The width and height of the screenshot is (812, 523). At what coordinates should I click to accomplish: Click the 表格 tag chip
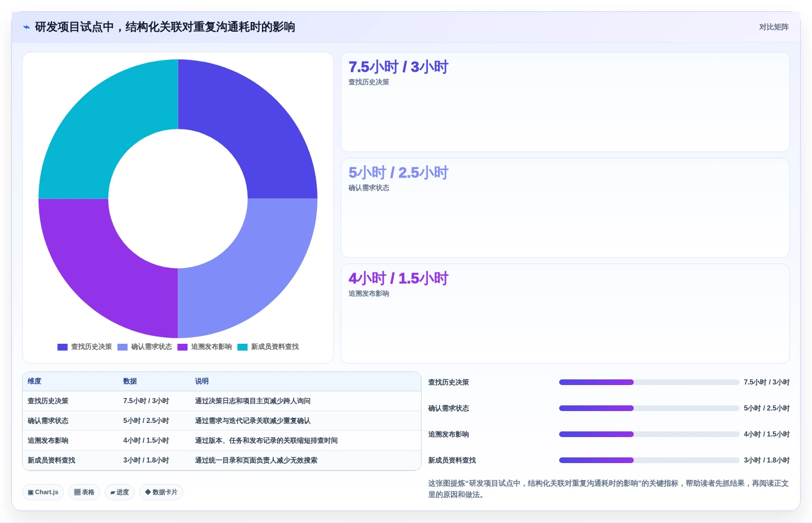(x=84, y=492)
